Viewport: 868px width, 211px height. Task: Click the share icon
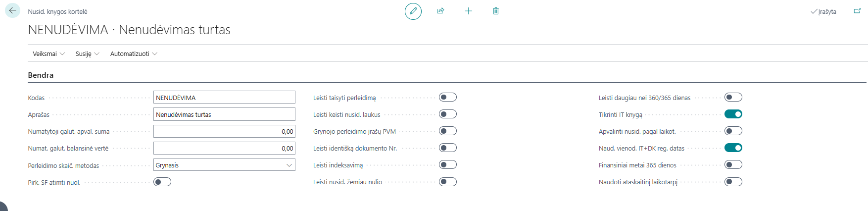(x=440, y=11)
